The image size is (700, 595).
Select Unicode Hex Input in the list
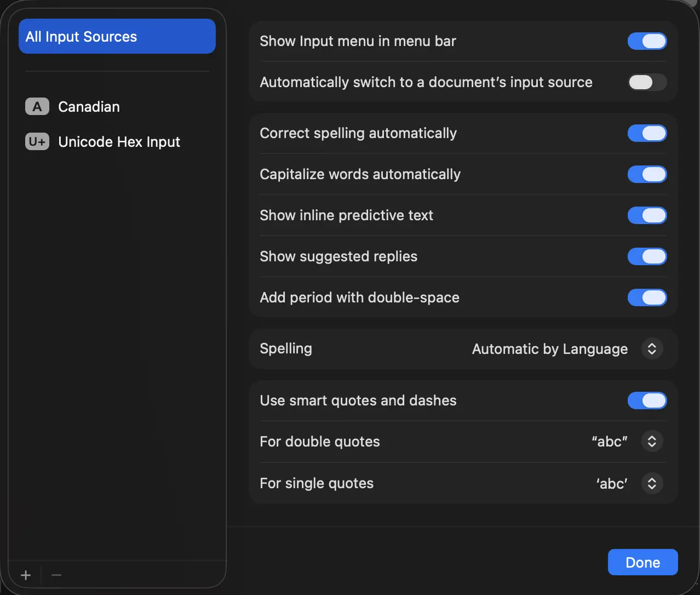pos(119,142)
